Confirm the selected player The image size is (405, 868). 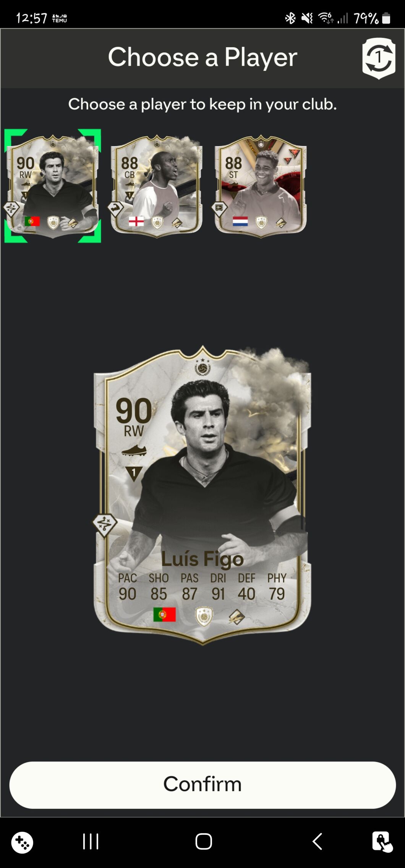pyautogui.click(x=202, y=785)
